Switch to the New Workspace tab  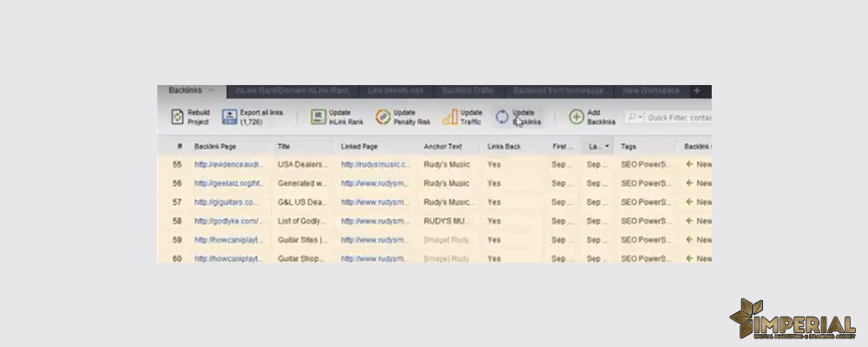(650, 90)
